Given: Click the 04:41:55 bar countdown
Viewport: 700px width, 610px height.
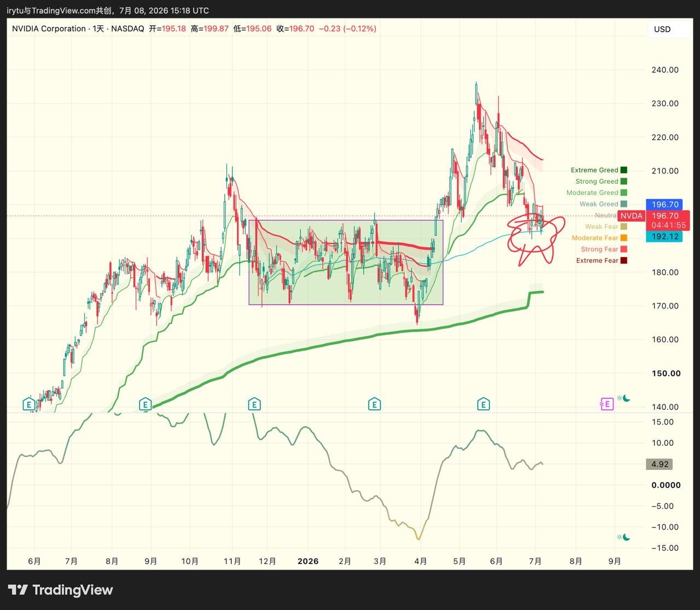Looking at the screenshot, I should pyautogui.click(x=668, y=225).
